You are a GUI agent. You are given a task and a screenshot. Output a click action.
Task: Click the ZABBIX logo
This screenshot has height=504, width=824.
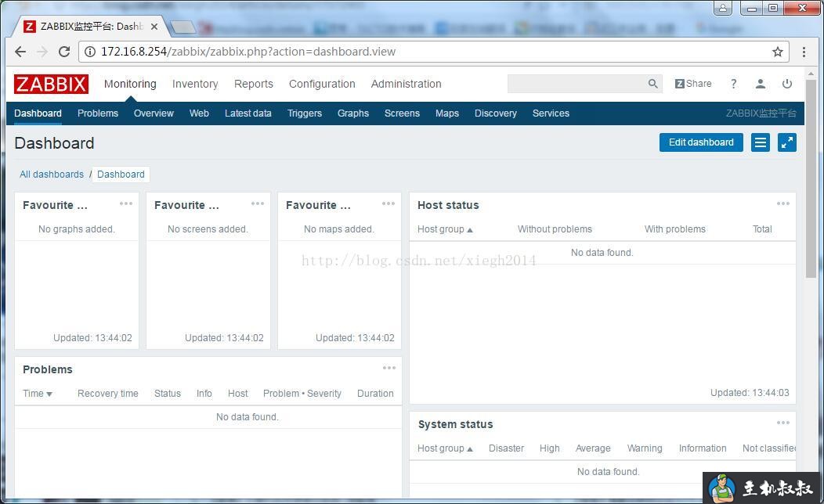(50, 84)
